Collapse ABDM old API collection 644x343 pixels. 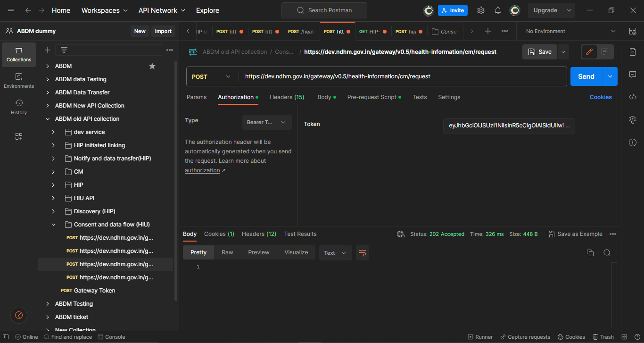click(47, 119)
